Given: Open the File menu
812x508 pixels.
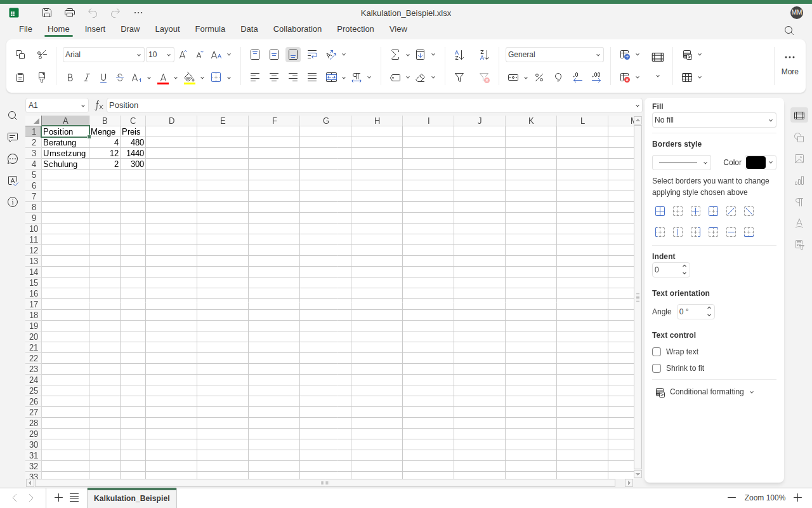Looking at the screenshot, I should click(x=25, y=29).
